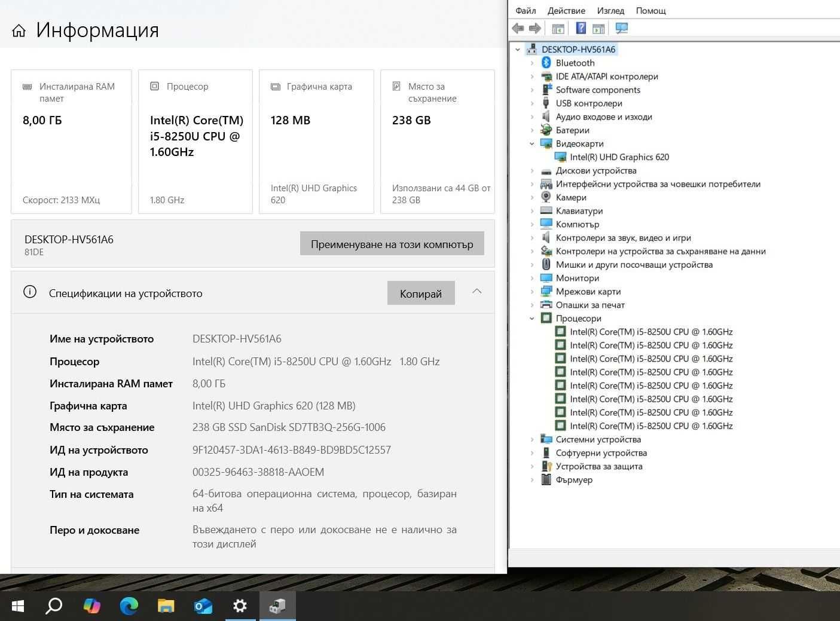Click the Камери webcam category icon
Viewport: 840px width, 621px height.
click(546, 197)
